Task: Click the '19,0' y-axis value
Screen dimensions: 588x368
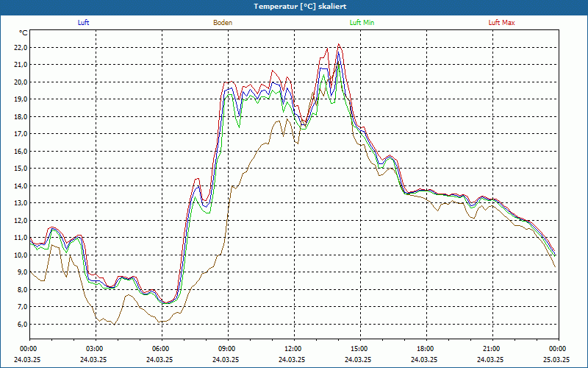Action: pos(21,99)
